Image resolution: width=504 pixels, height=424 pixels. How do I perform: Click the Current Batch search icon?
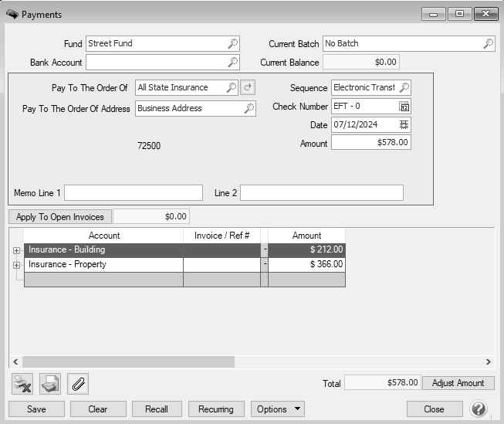[488, 44]
